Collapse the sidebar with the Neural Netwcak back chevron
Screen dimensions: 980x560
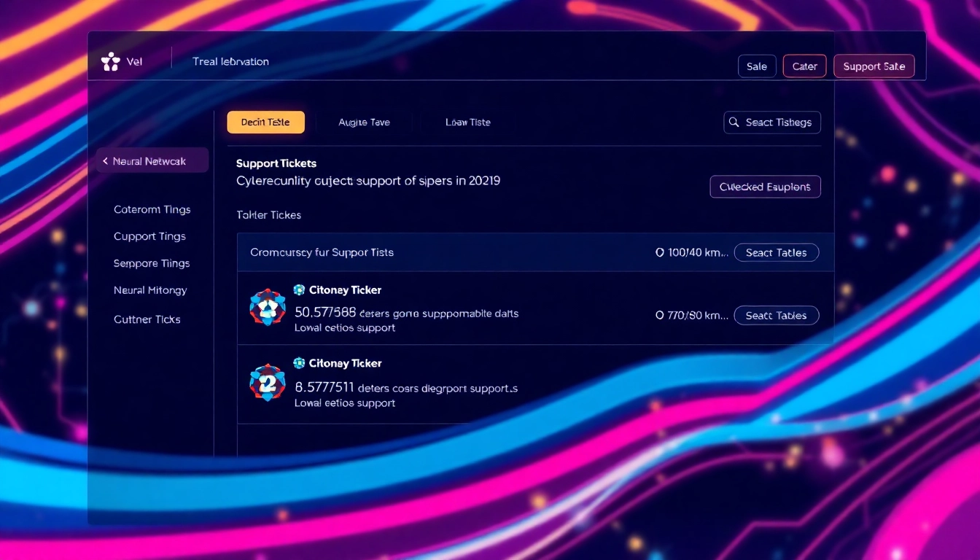coord(104,160)
